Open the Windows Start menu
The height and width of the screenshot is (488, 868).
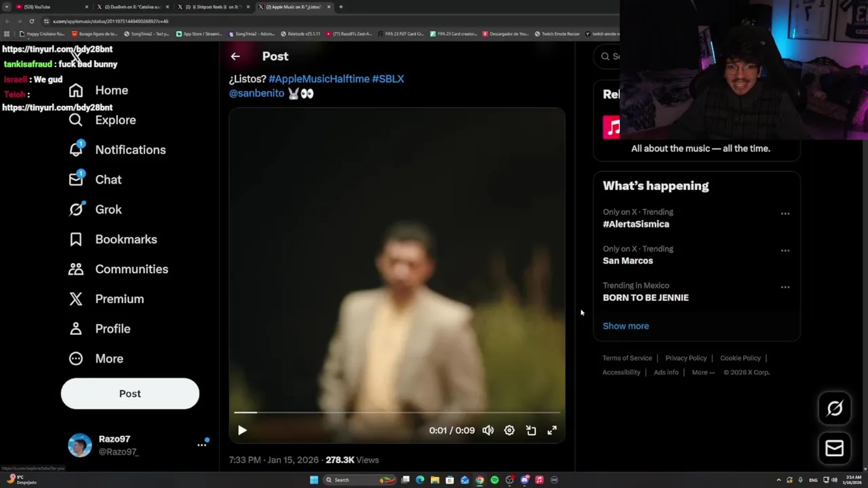[x=314, y=480]
